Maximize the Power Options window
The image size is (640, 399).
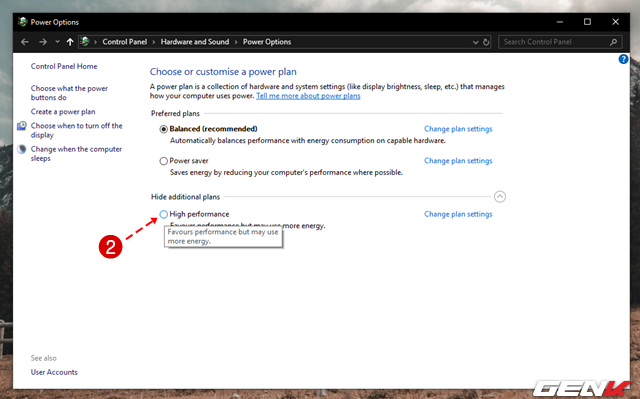tap(587, 22)
